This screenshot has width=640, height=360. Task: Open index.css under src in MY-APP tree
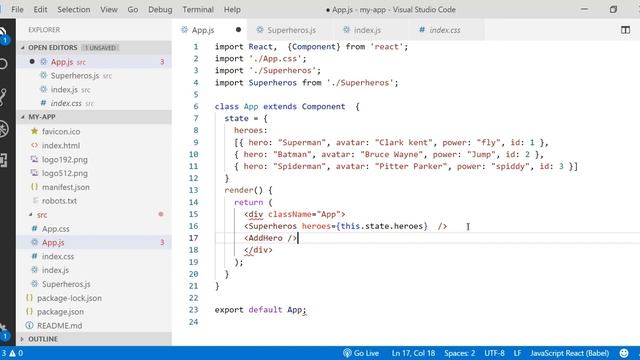coord(94,256)
